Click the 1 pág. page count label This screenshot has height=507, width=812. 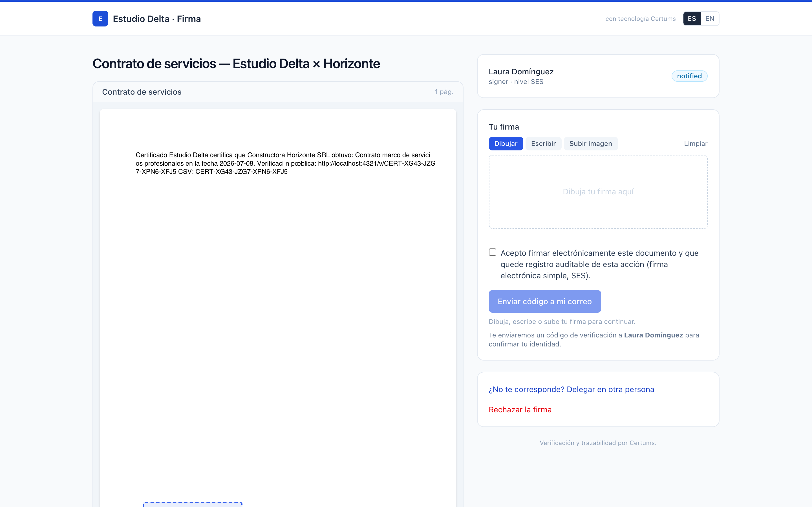[x=444, y=92]
